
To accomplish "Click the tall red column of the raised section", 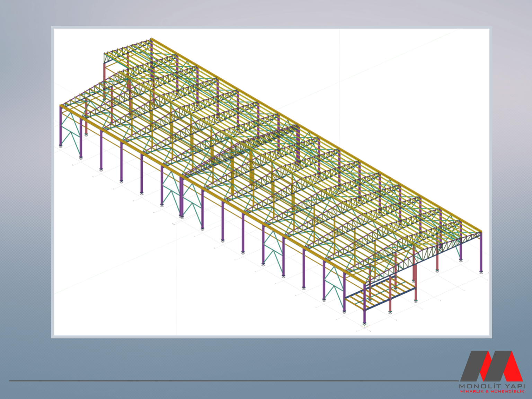I will (105, 76).
